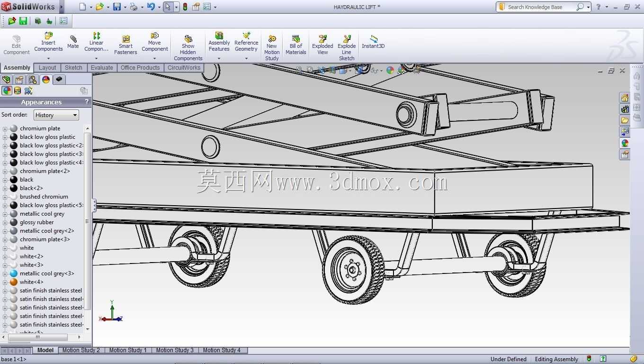
Task: Open the Save dropdown arrow
Action: pyautogui.click(x=125, y=7)
